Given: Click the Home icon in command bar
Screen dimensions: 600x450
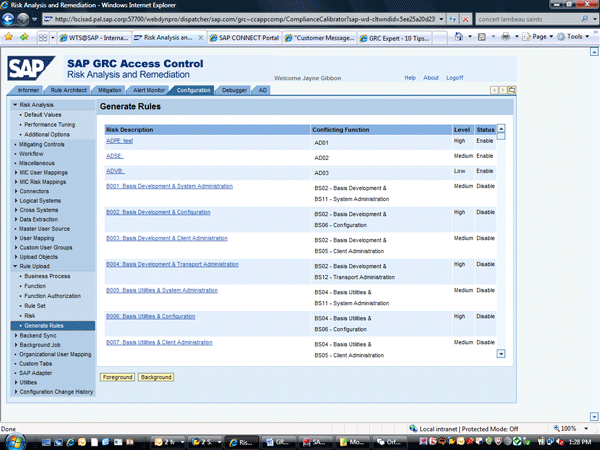Looking at the screenshot, I should (458, 37).
